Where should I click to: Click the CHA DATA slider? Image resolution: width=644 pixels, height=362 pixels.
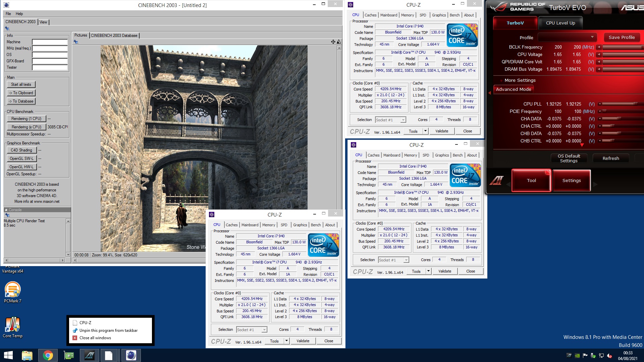click(x=623, y=119)
